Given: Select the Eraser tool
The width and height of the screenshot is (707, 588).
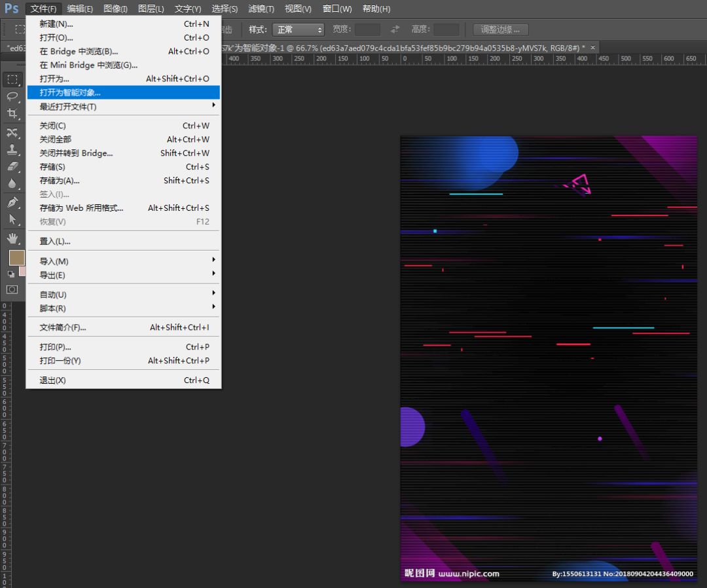Looking at the screenshot, I should (x=12, y=166).
